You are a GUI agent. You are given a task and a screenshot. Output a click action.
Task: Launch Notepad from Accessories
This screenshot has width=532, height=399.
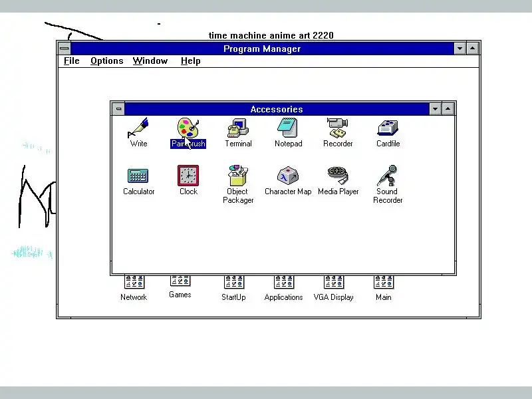tap(288, 128)
